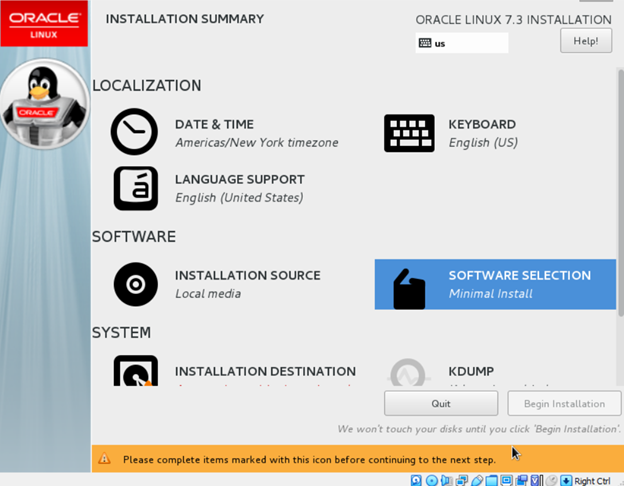624x486 pixels.
Task: Open the SOFTWARE SELECTION label
Action: click(519, 275)
